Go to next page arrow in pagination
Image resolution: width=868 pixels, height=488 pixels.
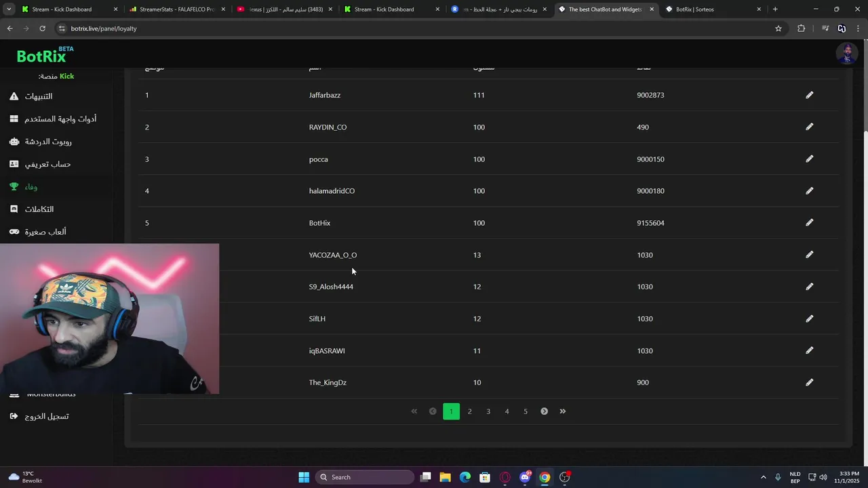[544, 411]
